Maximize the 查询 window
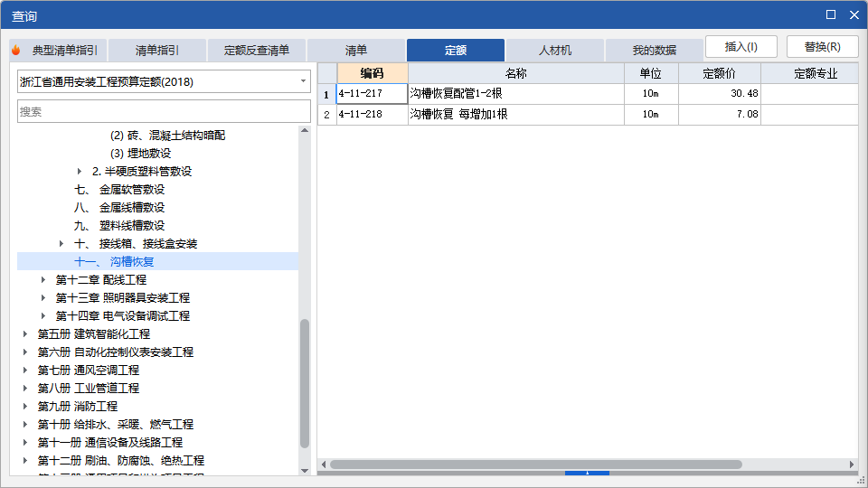This screenshot has height=488, width=868. (831, 15)
